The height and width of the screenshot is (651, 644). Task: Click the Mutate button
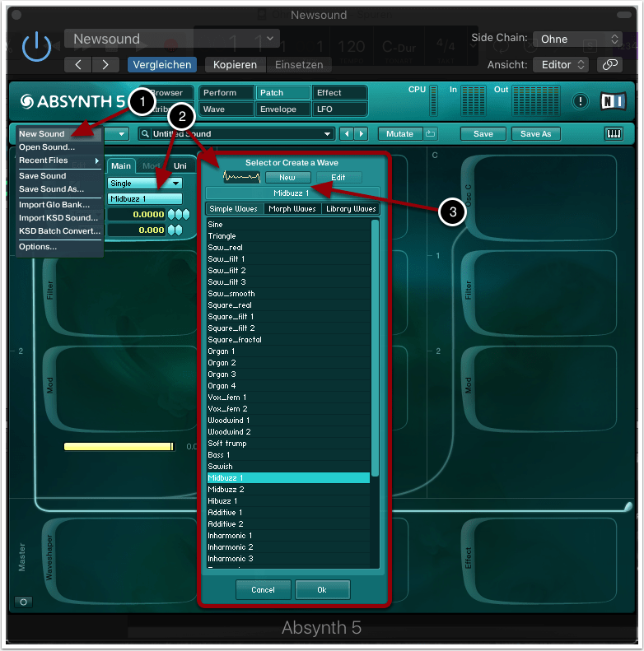tap(399, 133)
